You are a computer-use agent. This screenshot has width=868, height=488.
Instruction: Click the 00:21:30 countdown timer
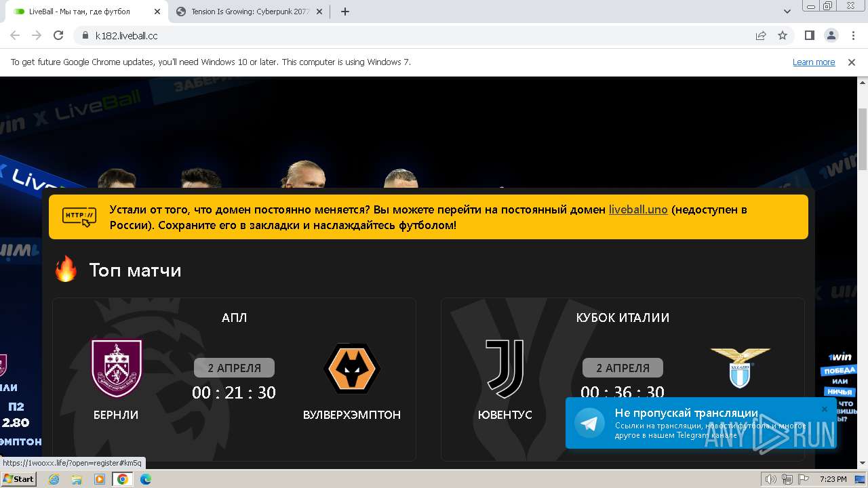pos(234,392)
